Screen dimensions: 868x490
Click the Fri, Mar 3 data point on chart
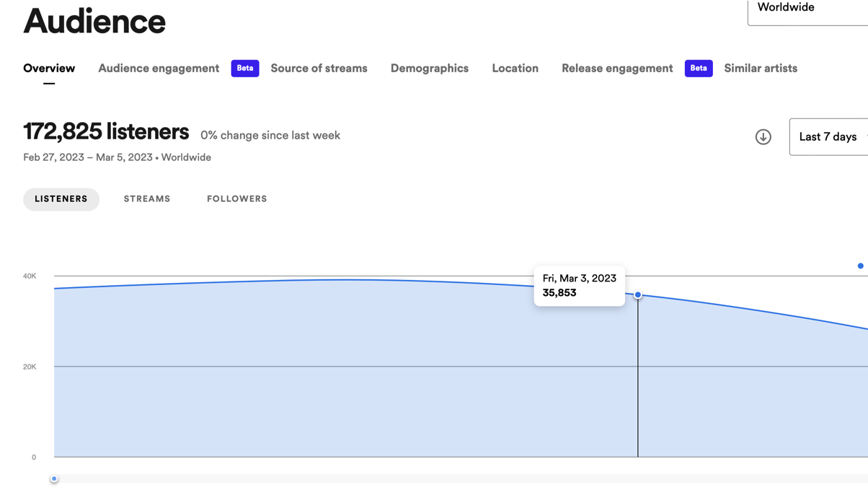pyautogui.click(x=638, y=294)
